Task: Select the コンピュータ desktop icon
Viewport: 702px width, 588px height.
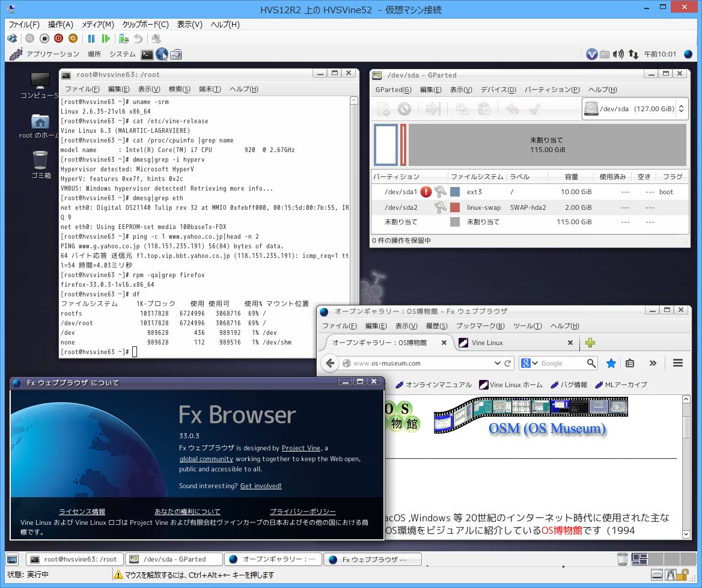Action: (40, 85)
